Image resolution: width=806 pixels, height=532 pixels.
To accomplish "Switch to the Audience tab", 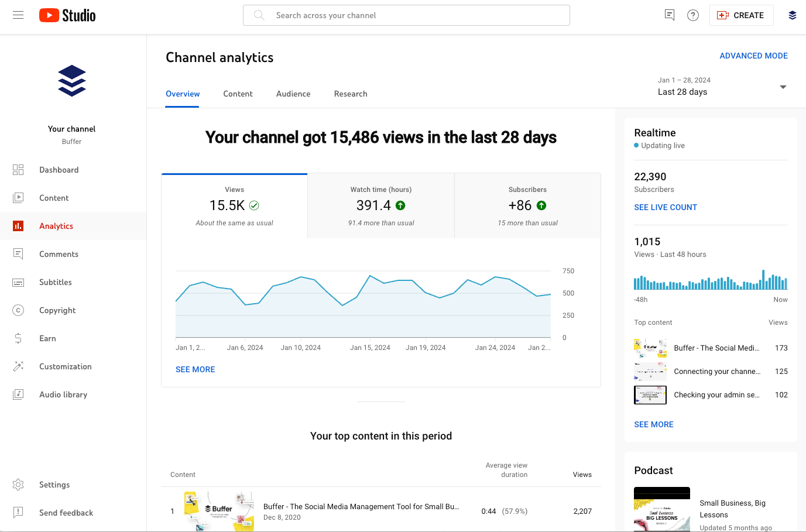I will (293, 94).
